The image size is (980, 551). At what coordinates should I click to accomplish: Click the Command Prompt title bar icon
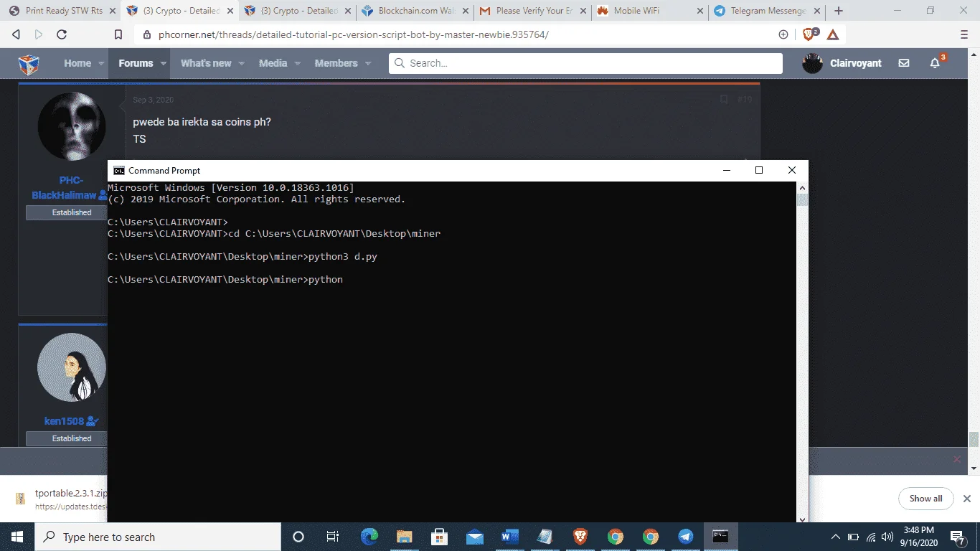119,171
